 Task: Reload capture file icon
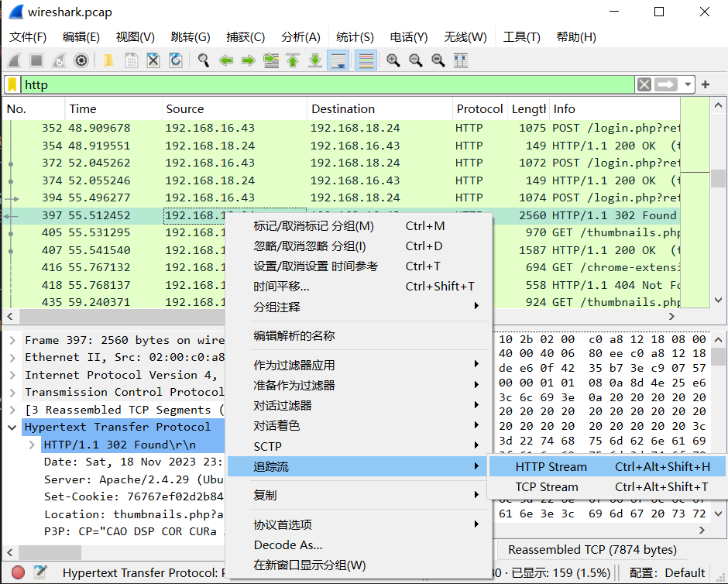176,60
